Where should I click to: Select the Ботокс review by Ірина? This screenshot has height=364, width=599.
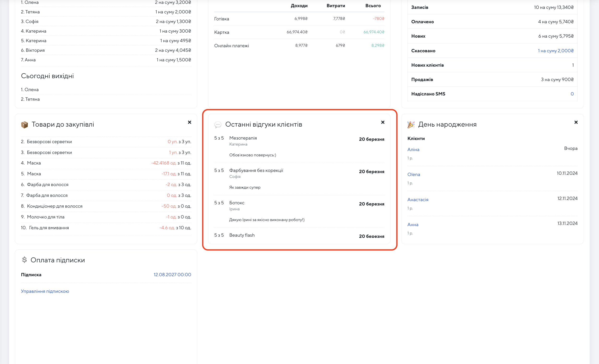(x=237, y=203)
